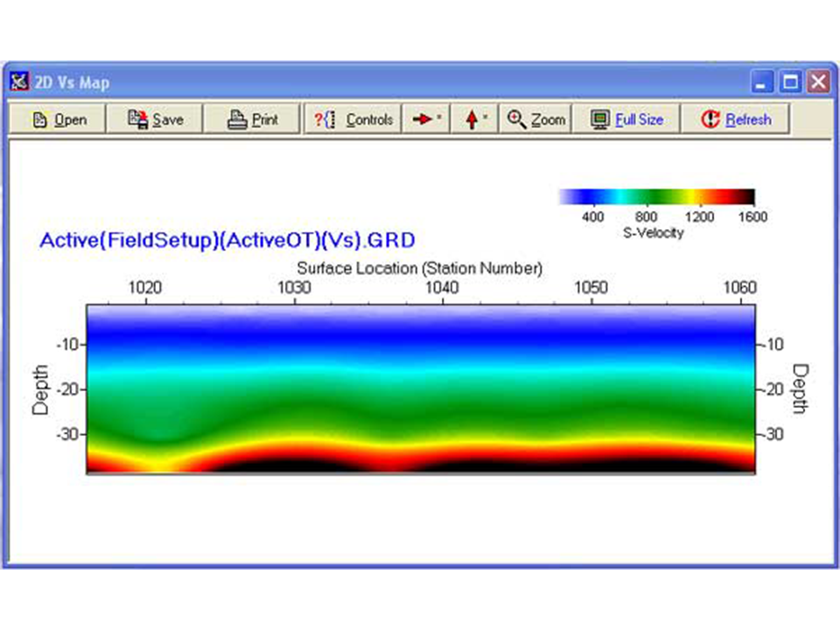Maximize the 2D Vs Map window
The height and width of the screenshot is (630, 840).
tap(790, 82)
